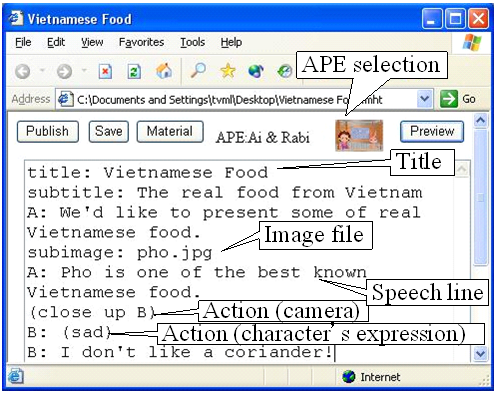The image size is (498, 394).
Task: Click the Windows flag logo
Action: (472, 42)
